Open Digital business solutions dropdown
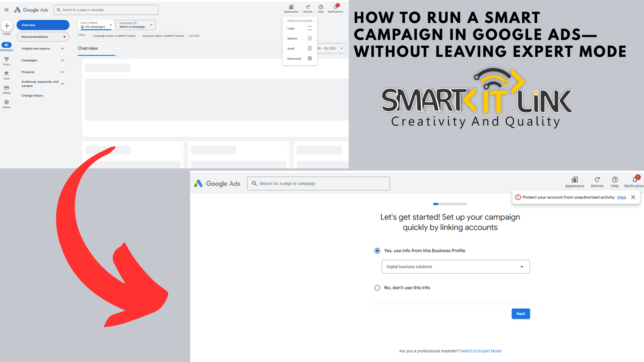The height and width of the screenshot is (362, 644). [x=455, y=267]
